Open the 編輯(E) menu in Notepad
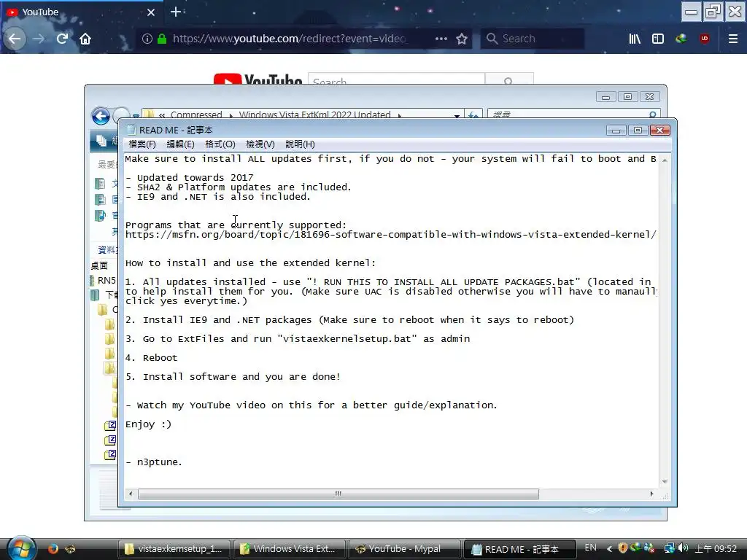 pos(180,144)
